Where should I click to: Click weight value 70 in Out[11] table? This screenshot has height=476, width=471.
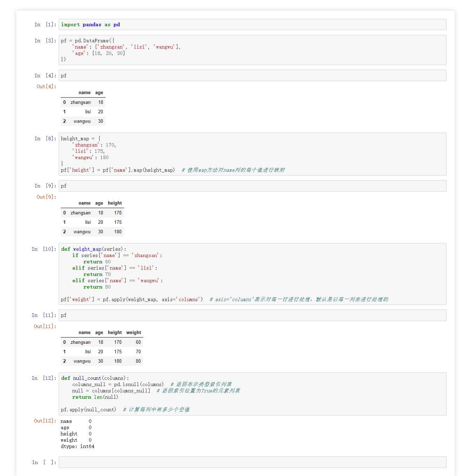(x=138, y=351)
